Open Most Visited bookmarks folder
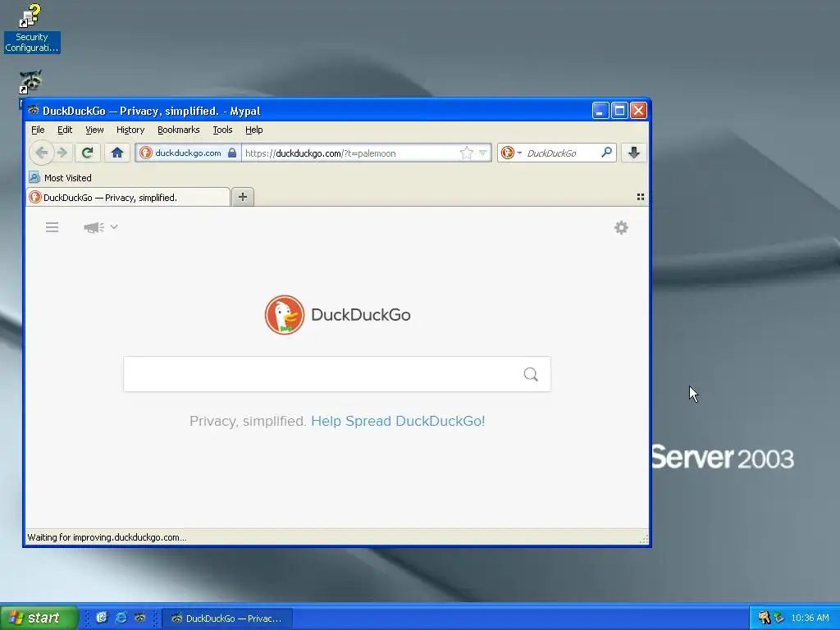The image size is (840, 630). 60,178
